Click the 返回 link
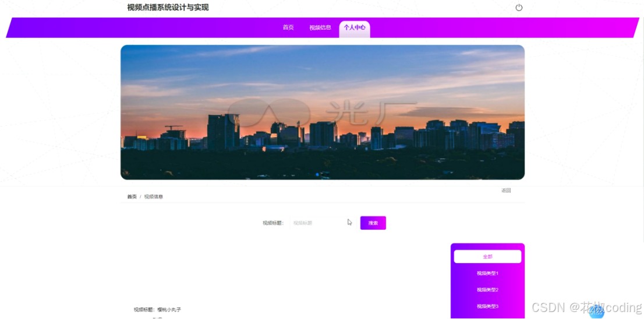Screen dimensions: 644x319 pyautogui.click(x=506, y=191)
